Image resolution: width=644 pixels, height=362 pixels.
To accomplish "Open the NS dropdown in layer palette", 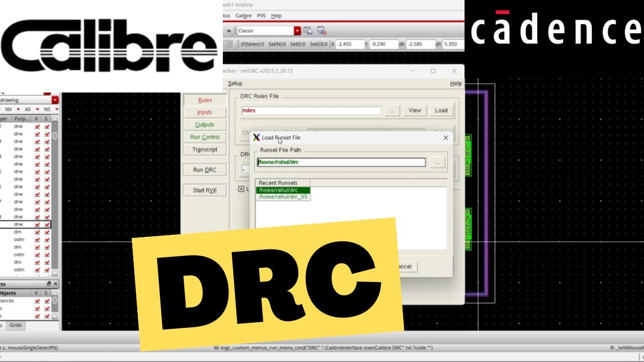I will click(56, 109).
